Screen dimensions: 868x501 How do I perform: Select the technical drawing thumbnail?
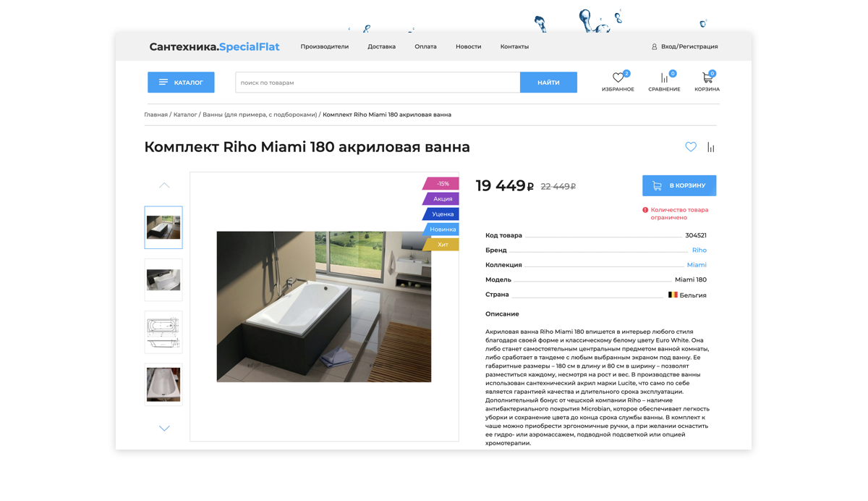[163, 332]
